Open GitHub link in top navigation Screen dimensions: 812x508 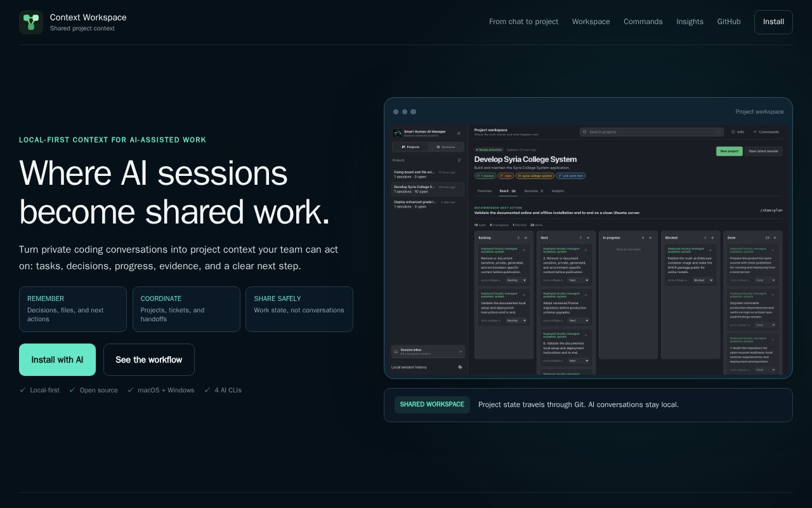click(729, 22)
